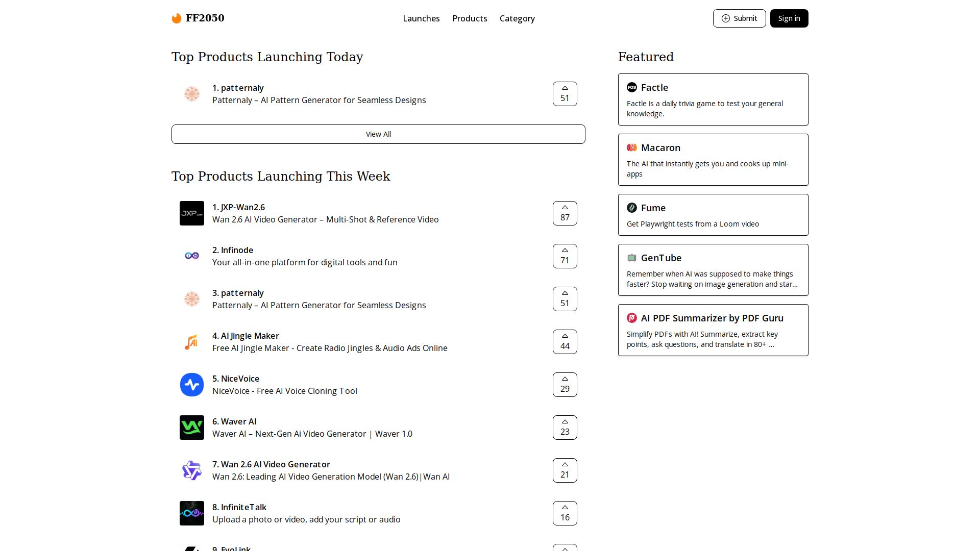Open the Launches menu item

[x=421, y=18]
